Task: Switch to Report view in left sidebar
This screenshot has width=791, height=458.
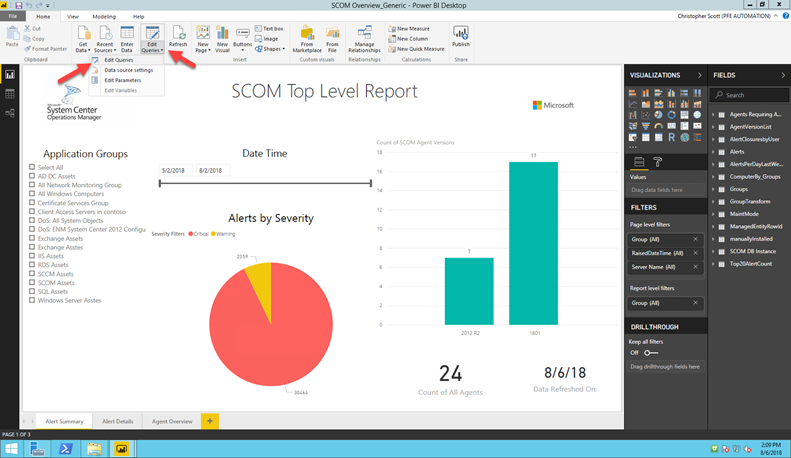Action: [x=10, y=75]
